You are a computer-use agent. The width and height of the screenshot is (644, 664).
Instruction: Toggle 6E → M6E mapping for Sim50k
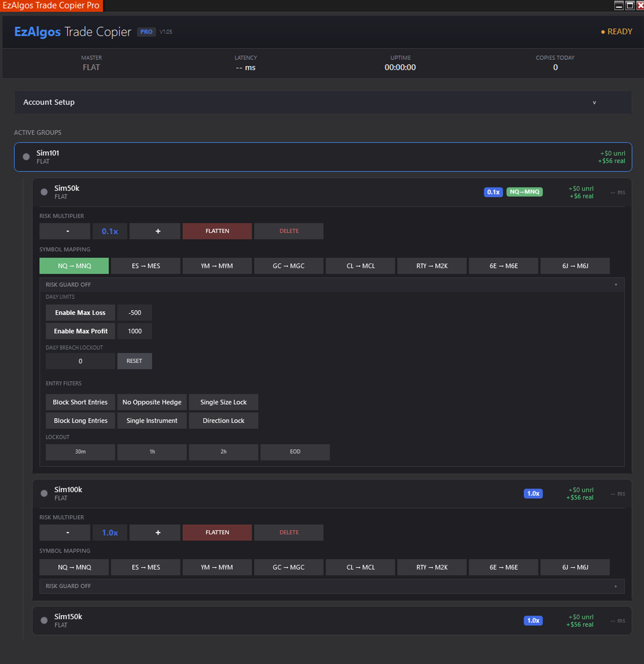(503, 266)
